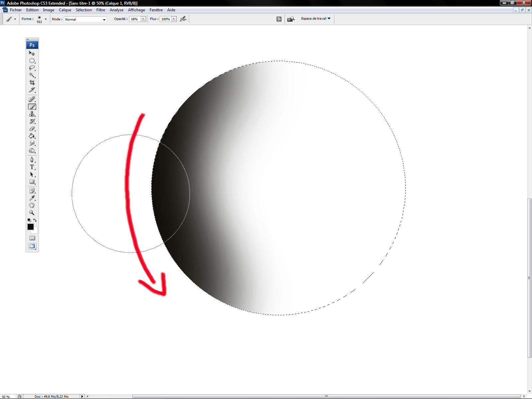
Task: Open the Calque menu
Action: [x=65, y=10]
